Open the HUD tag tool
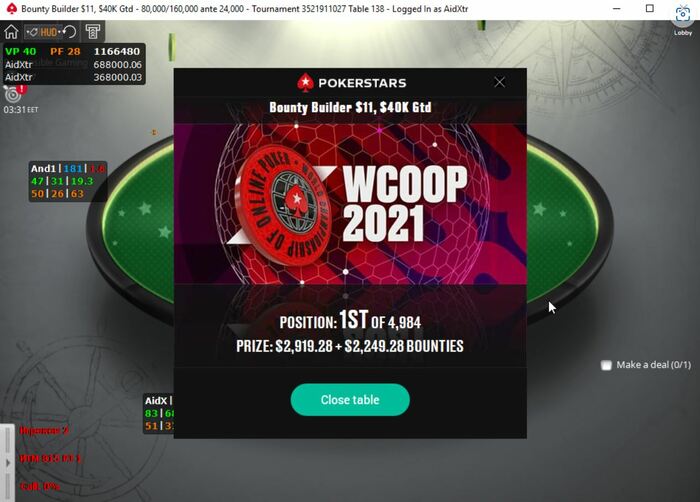Screen dimensions: 700x502 tap(42, 32)
